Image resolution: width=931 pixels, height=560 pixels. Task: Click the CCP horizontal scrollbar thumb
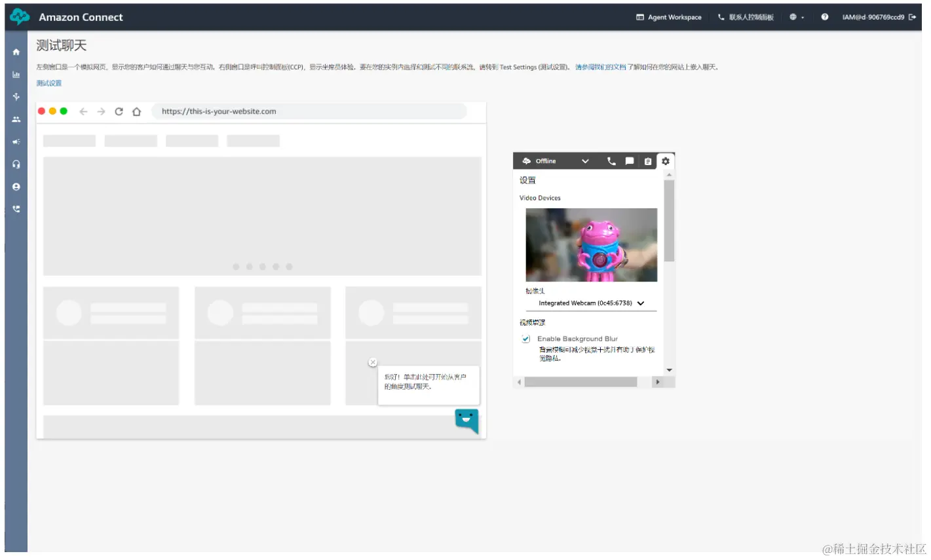click(580, 382)
